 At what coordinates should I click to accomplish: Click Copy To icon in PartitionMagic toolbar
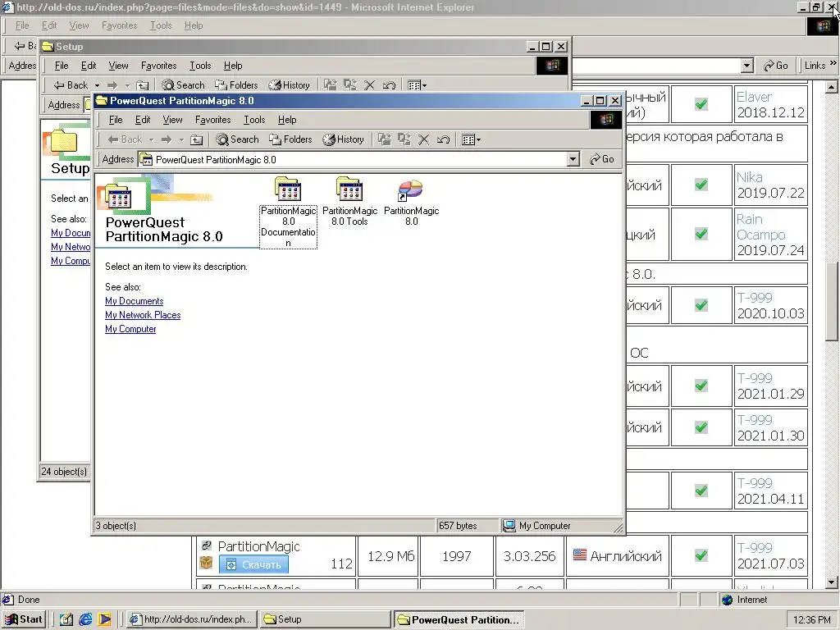[404, 139]
